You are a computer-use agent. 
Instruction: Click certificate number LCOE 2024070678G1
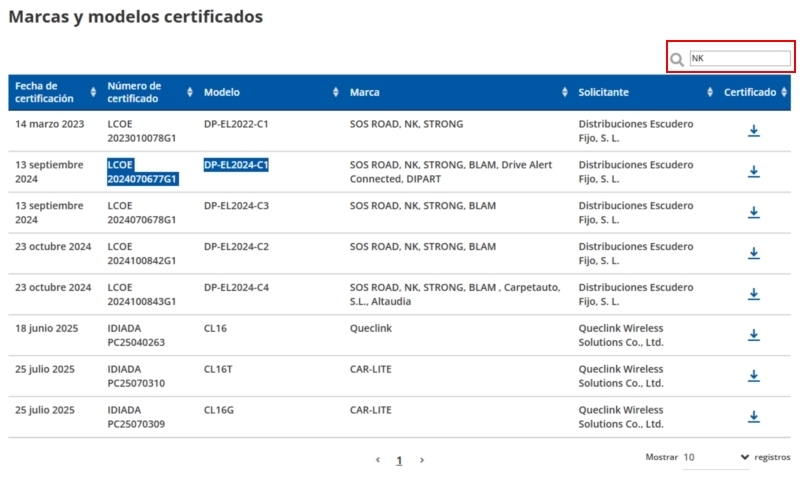(142, 213)
